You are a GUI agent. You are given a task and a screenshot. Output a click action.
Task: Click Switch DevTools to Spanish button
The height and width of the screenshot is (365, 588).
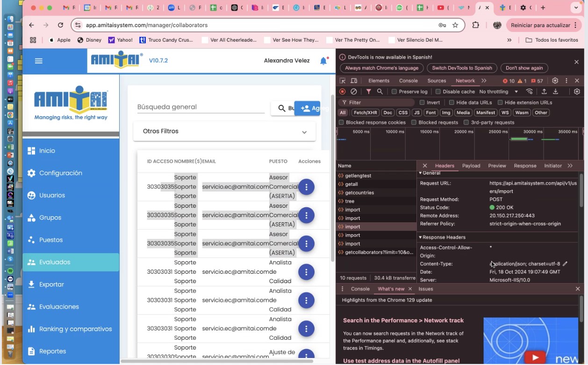462,68
